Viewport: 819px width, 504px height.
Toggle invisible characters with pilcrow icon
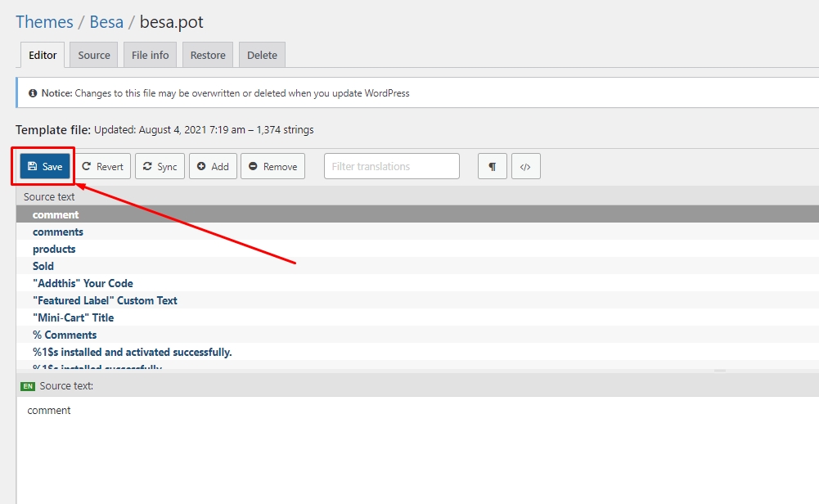pyautogui.click(x=493, y=166)
